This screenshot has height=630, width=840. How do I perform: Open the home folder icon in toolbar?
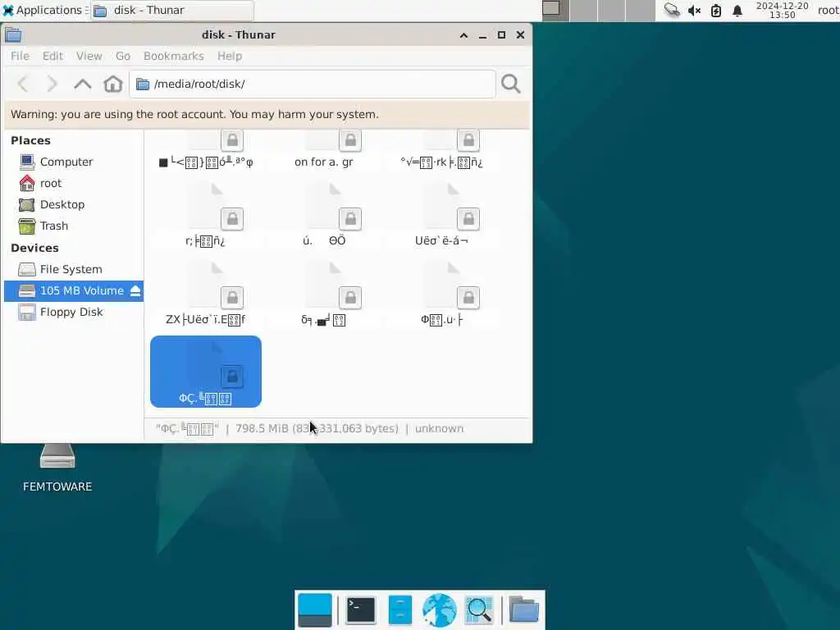pos(113,84)
